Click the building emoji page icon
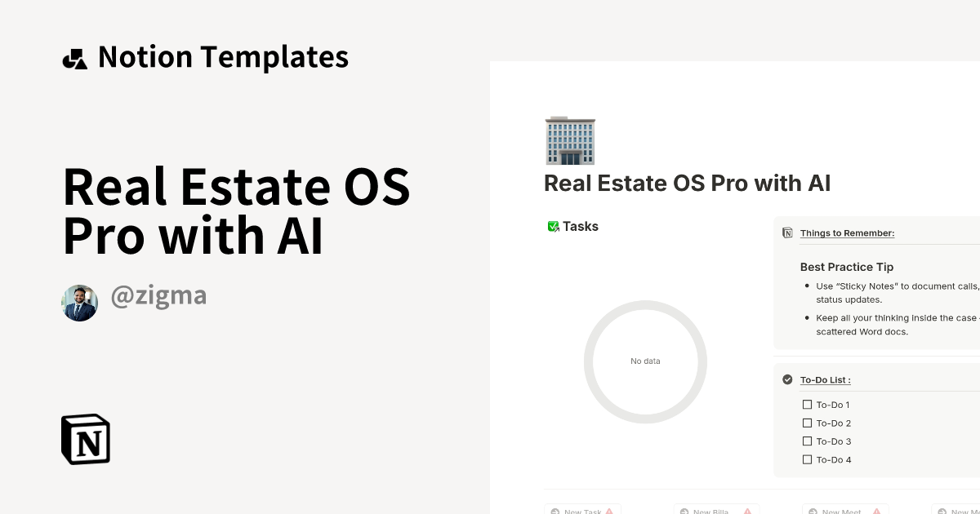The height and width of the screenshot is (514, 980). tap(569, 140)
